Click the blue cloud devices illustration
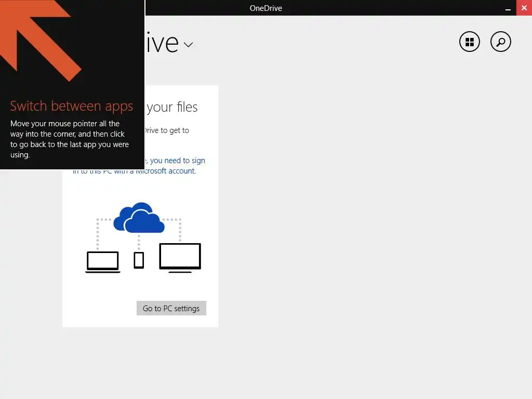The height and width of the screenshot is (399, 532). [x=143, y=237]
